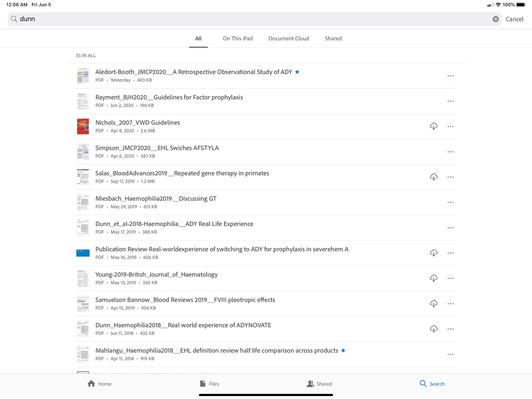Download Young-2019 British Journal PDF from cloud
This screenshot has height=399, width=532.
pyautogui.click(x=434, y=278)
